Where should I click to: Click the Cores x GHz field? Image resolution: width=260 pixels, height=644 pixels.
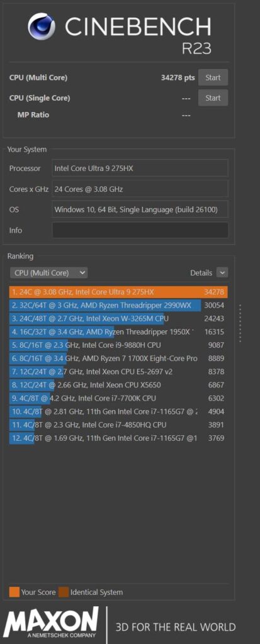click(140, 189)
